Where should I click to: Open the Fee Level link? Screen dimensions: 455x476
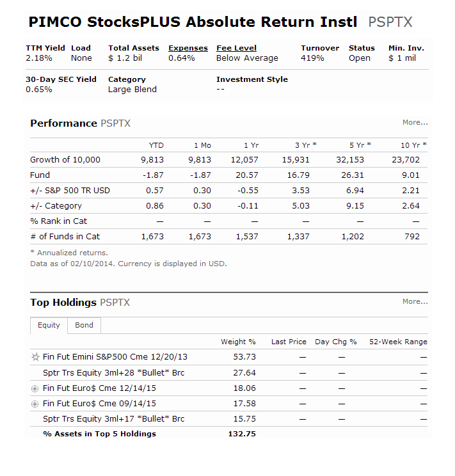[236, 48]
